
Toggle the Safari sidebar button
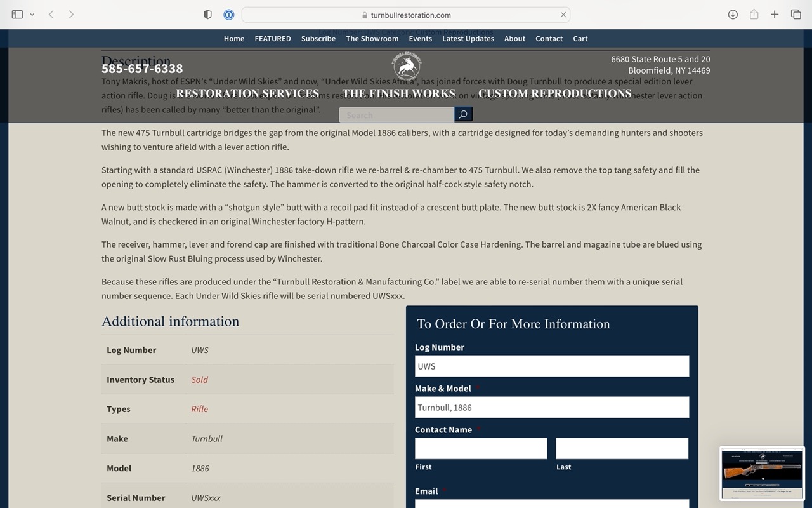[x=17, y=15]
